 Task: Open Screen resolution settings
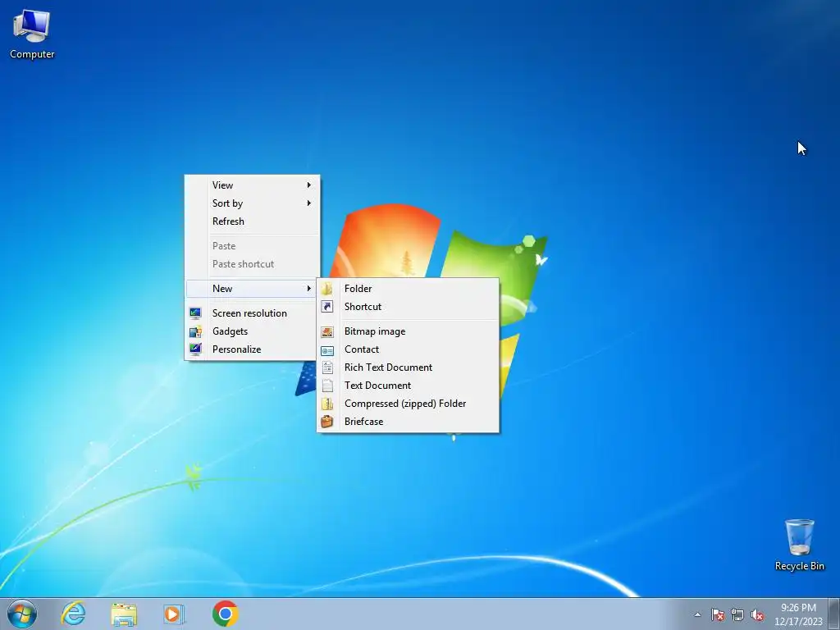[253, 313]
